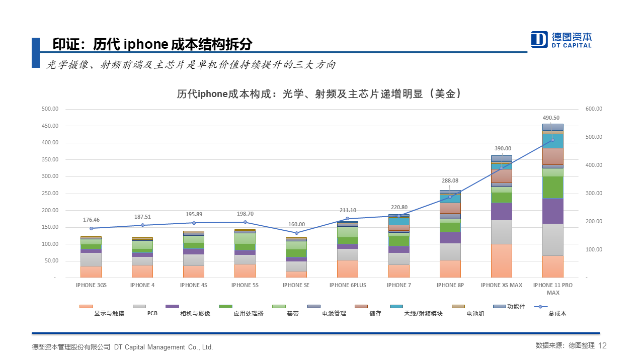Click the 250.00 left axis value
Image resolution: width=644 pixels, height=362 pixels.
[x=50, y=193]
